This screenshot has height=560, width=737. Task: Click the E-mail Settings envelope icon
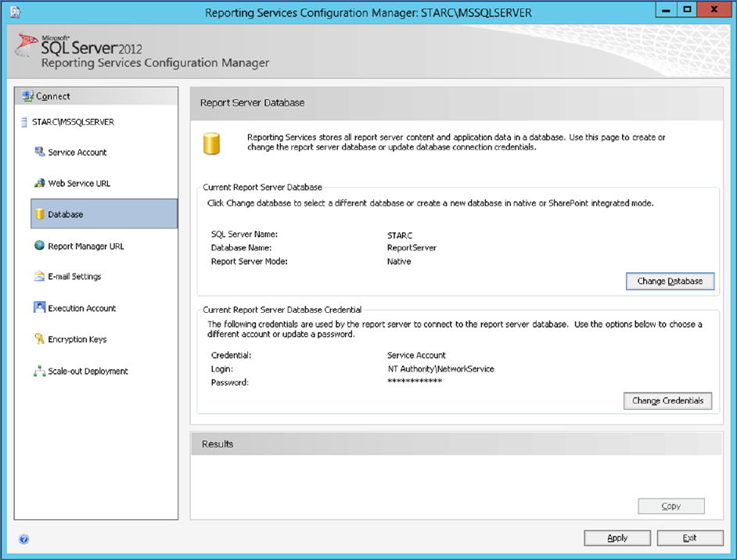[x=39, y=276]
